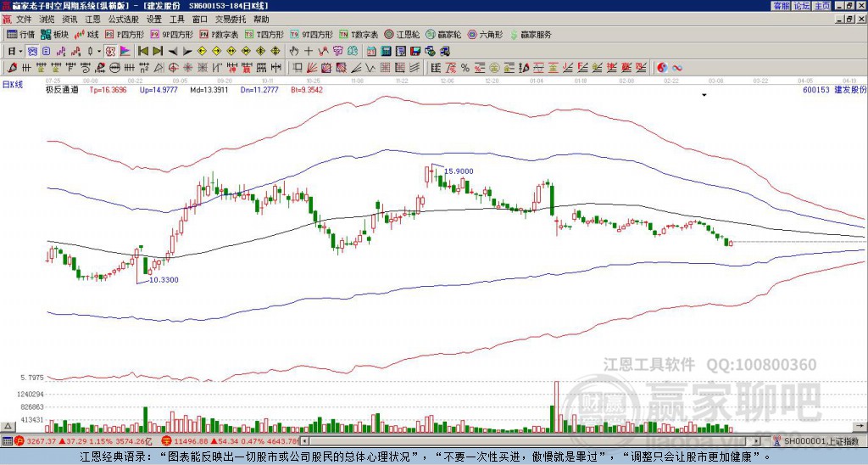Click the infinity loop icon
The width and height of the screenshot is (868, 465).
click(677, 68)
